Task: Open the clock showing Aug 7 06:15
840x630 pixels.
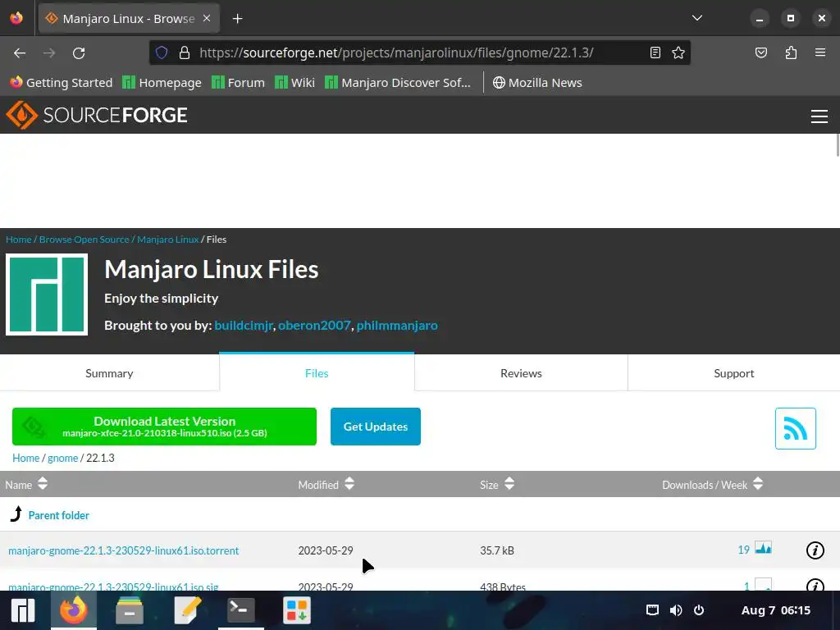Action: coord(776,610)
